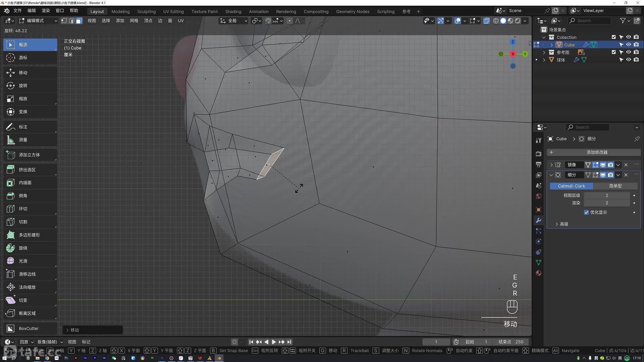Open the 网格 mesh menu
644x362 pixels.
134,21
